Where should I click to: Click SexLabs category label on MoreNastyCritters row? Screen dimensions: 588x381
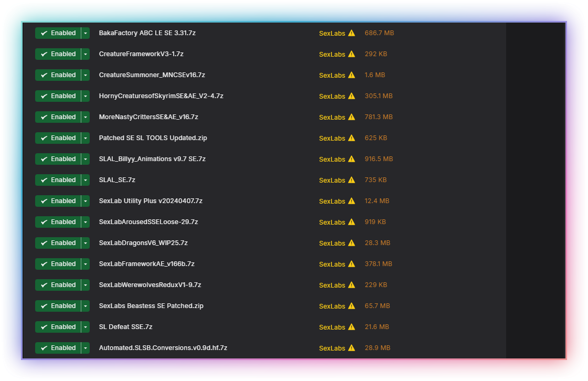click(332, 117)
